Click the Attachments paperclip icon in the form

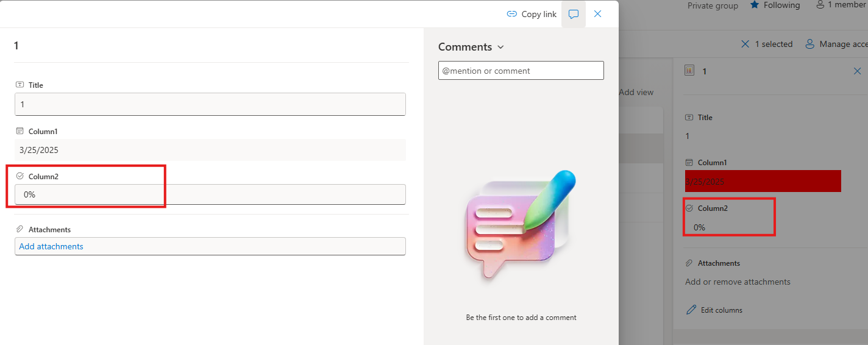[20, 229]
